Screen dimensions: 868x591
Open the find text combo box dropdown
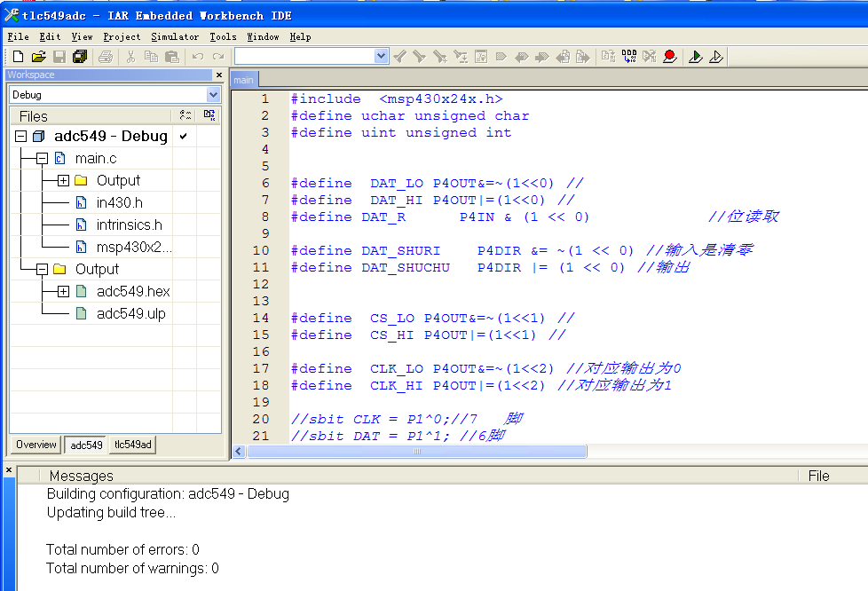(x=380, y=56)
